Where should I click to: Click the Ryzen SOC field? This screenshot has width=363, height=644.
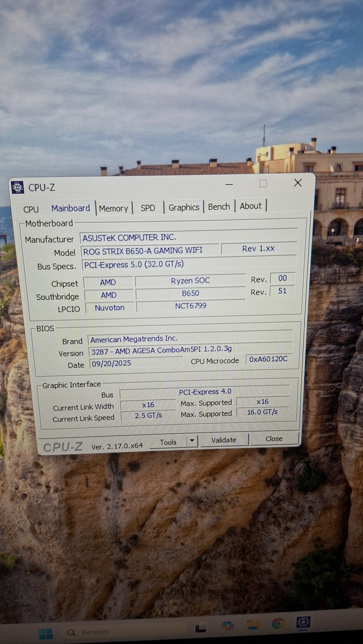pyautogui.click(x=190, y=281)
